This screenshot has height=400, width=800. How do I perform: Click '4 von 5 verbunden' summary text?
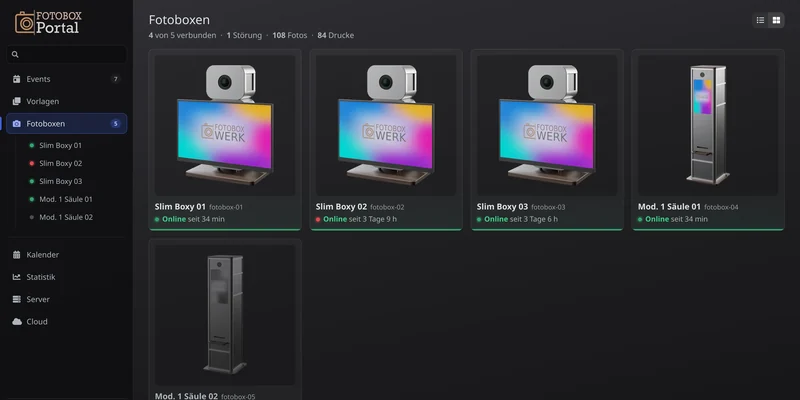(x=182, y=35)
